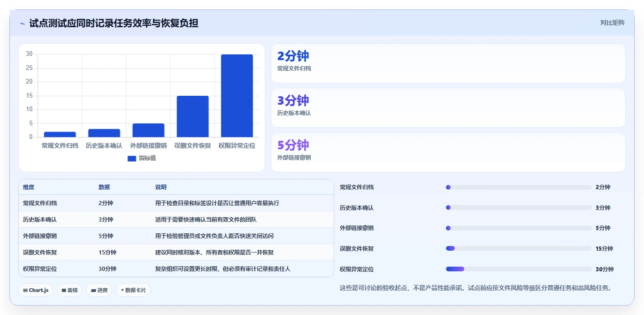Click the 外部链接撤销 cell in the table
Image resolution: width=644 pixels, height=315 pixels.
[x=40, y=236]
